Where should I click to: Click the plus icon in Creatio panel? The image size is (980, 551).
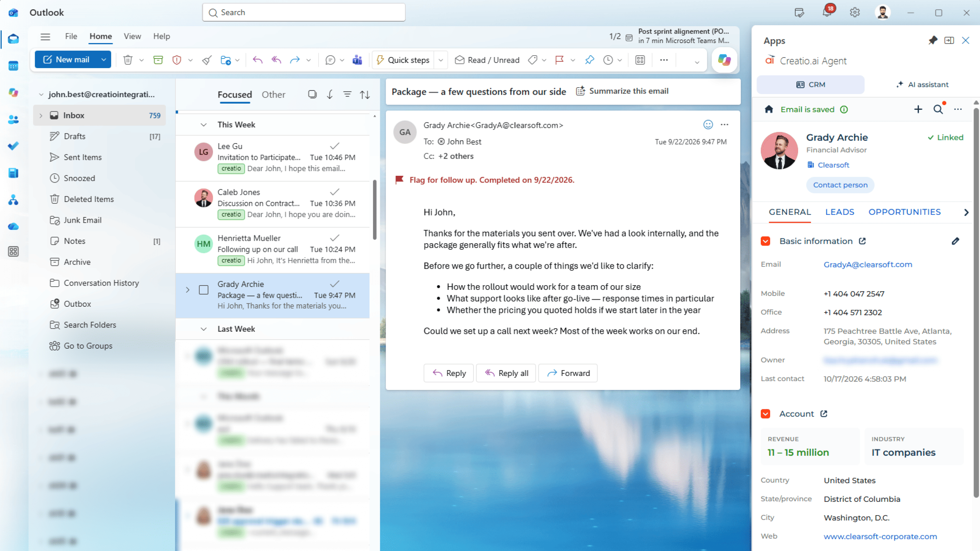tap(918, 109)
